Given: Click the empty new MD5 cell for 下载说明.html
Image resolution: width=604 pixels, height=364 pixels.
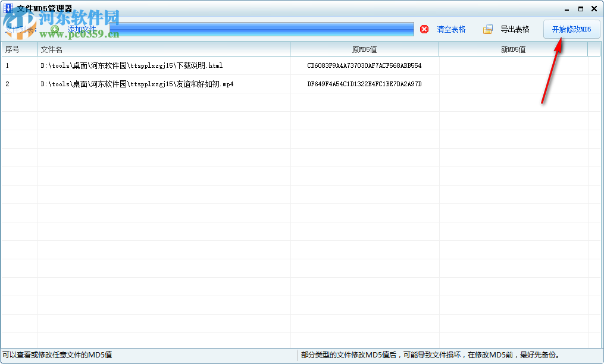Looking at the screenshot, I should pos(514,65).
